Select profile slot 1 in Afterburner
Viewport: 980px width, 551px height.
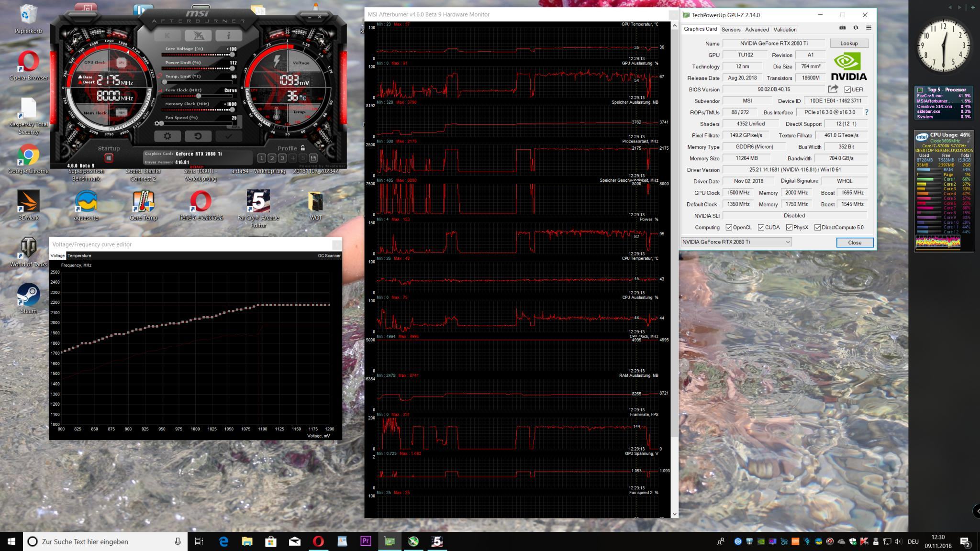tap(261, 158)
